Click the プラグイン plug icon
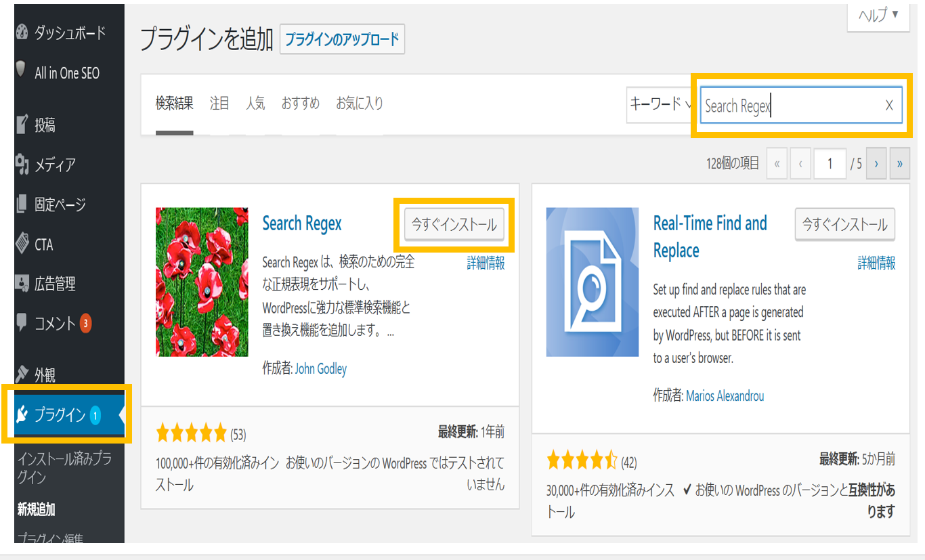 click(22, 414)
